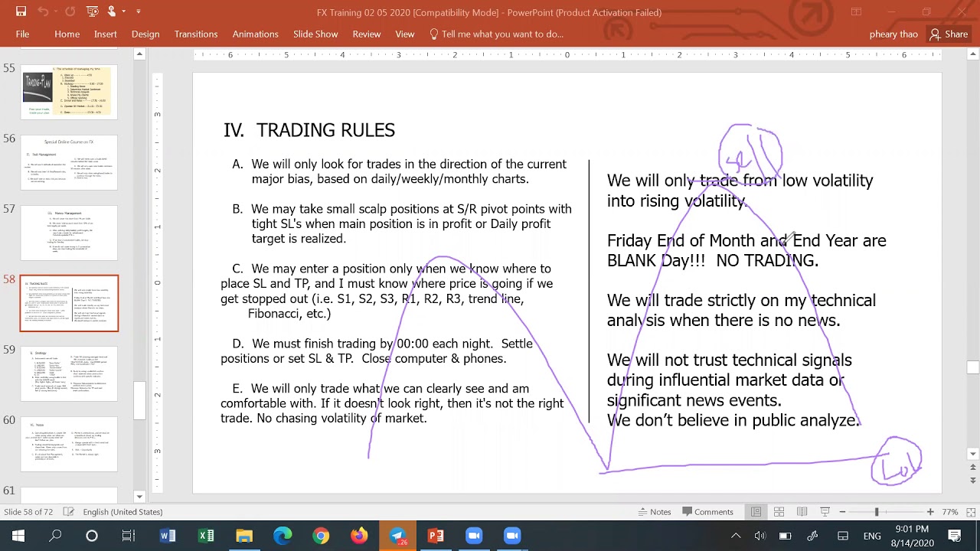Open Telegram from the taskbar
The width and height of the screenshot is (980, 551).
(x=397, y=536)
